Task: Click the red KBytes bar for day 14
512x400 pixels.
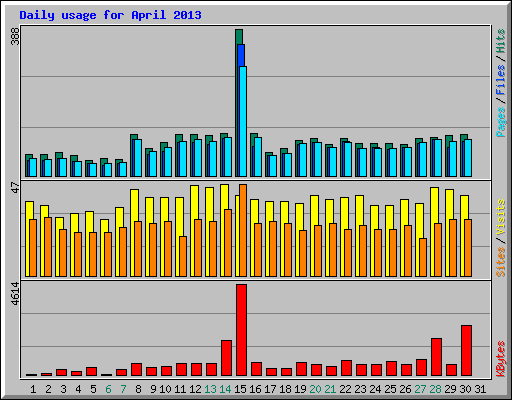Action: coord(226,358)
